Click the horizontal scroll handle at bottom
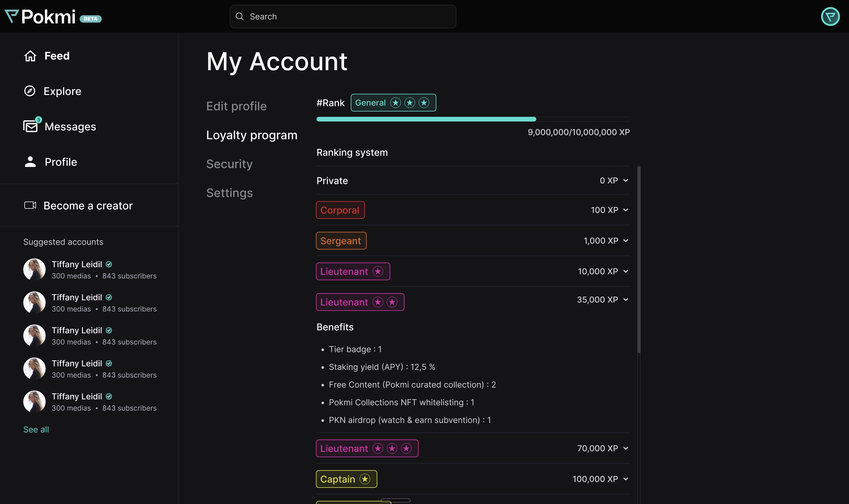Viewport: 849px width, 504px height. pos(396,500)
